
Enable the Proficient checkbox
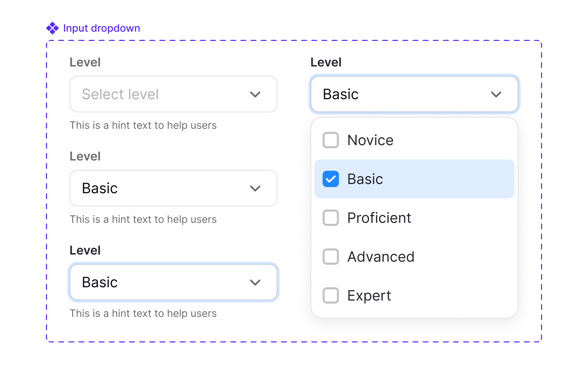330,218
